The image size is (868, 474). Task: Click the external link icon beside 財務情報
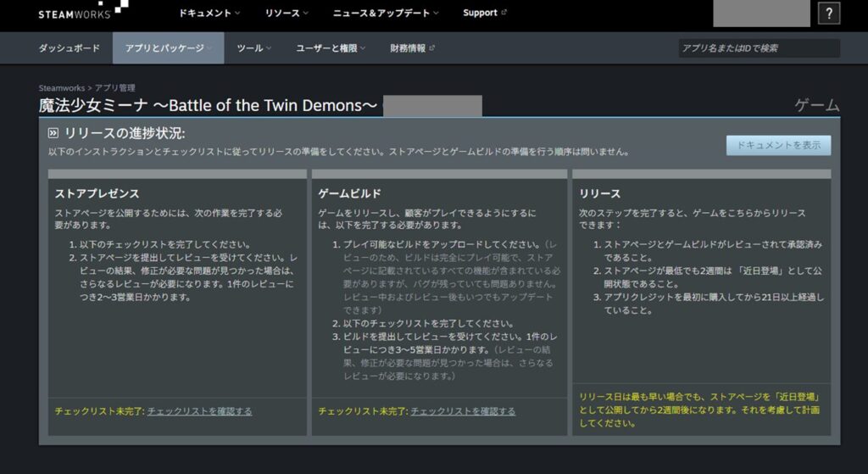pos(431,48)
